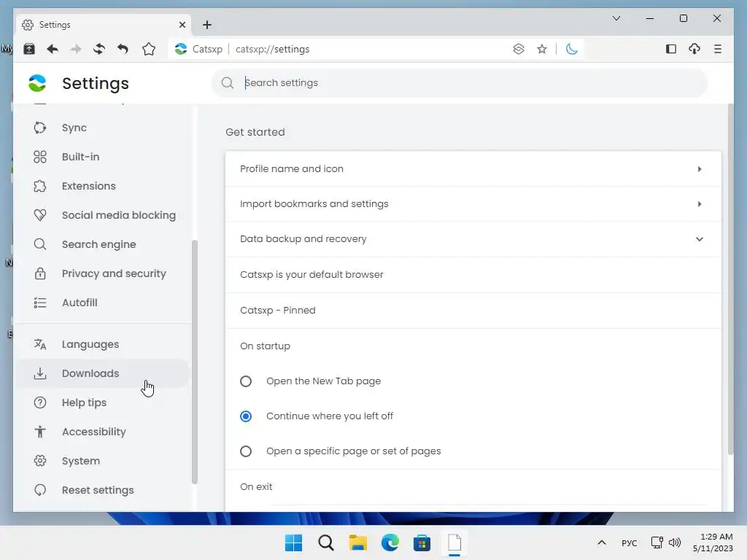Open Built-in settings section

pyautogui.click(x=103, y=157)
